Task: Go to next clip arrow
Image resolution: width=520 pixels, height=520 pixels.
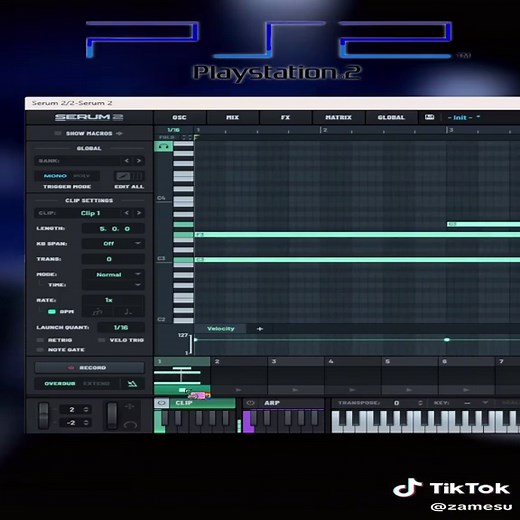Action: 139,213
